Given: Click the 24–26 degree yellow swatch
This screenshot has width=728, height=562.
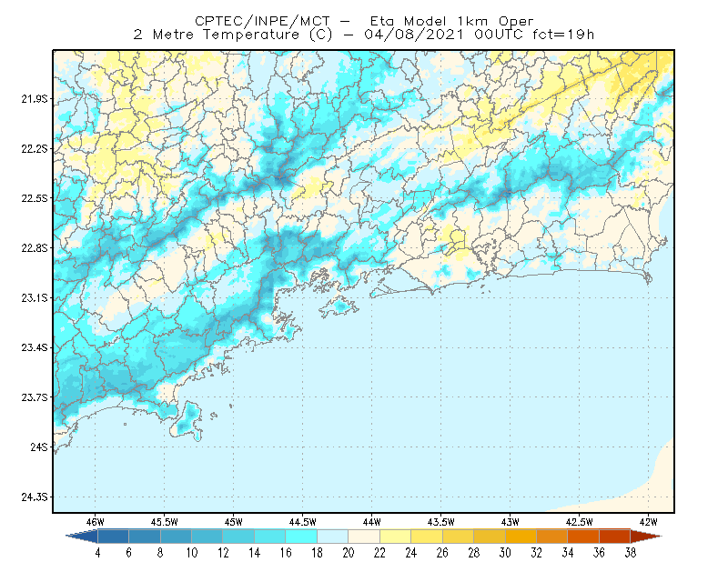Looking at the screenshot, I should (x=426, y=537).
